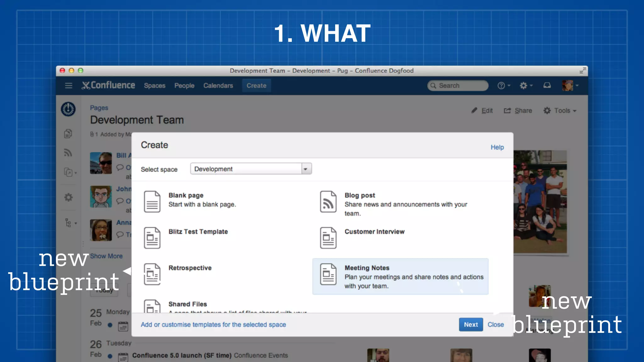Click the Next button
This screenshot has height=362, width=644.
470,325
